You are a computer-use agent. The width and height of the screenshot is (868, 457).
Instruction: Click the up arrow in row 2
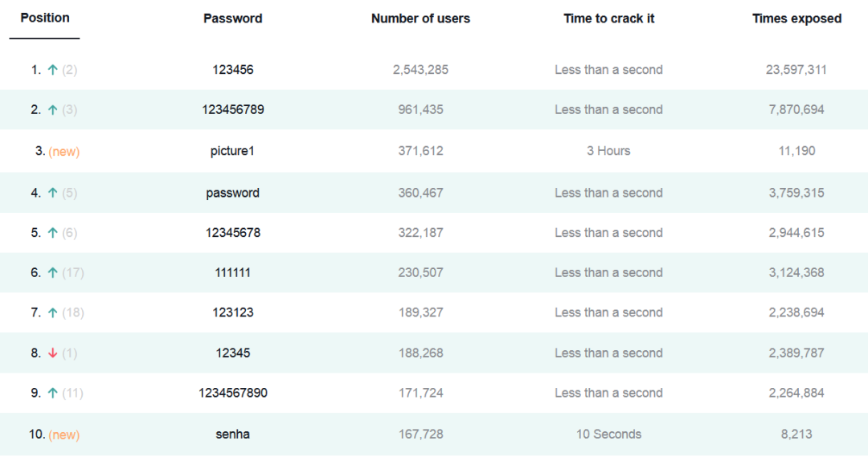52,109
